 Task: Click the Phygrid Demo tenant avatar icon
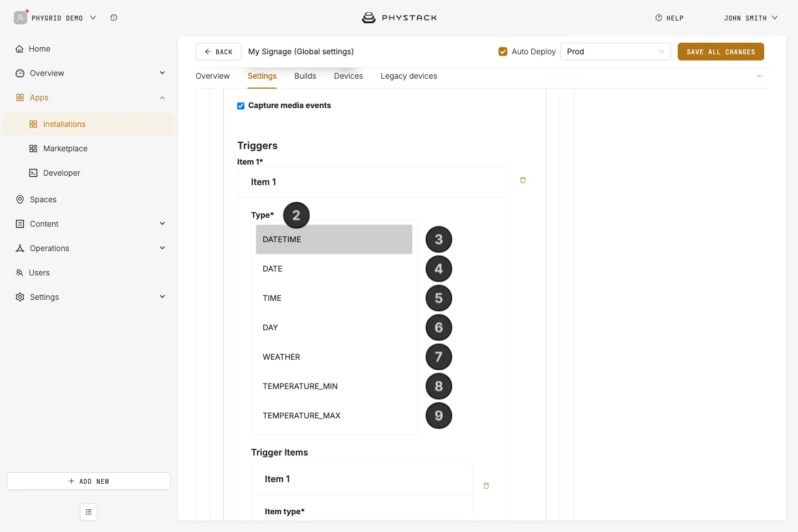(21, 18)
